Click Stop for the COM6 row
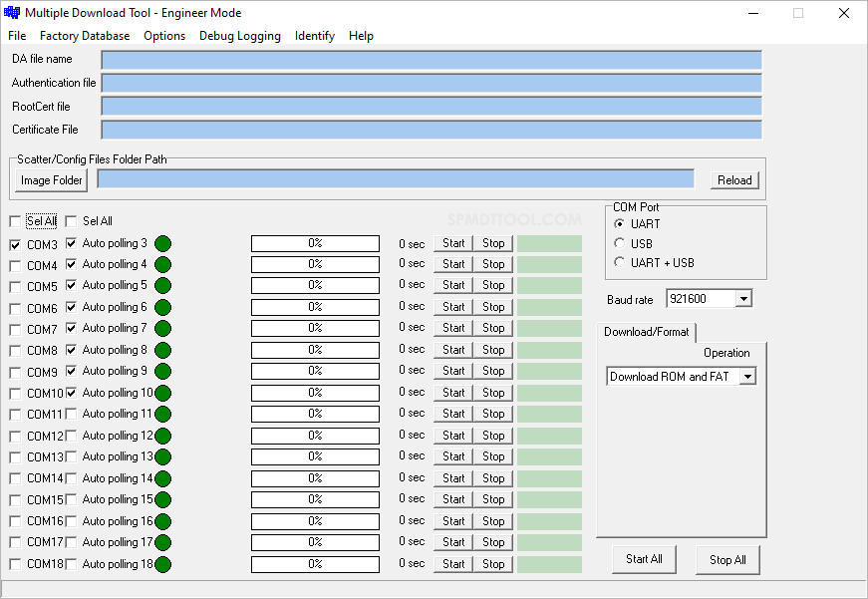This screenshot has height=599, width=868. (493, 307)
